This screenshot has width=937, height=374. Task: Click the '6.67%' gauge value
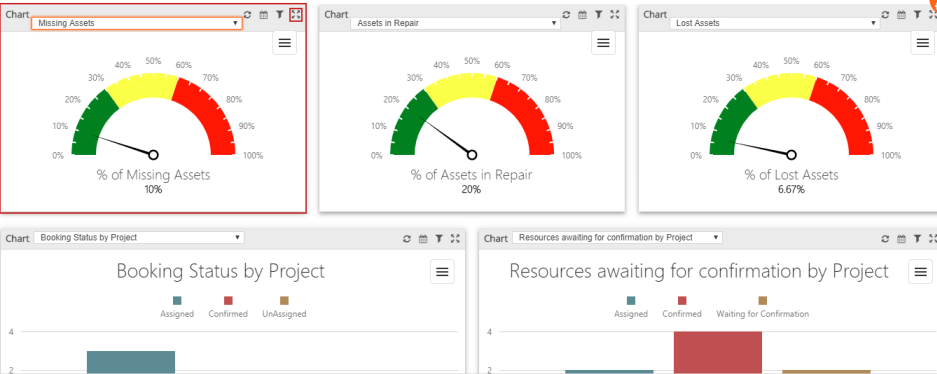click(791, 189)
